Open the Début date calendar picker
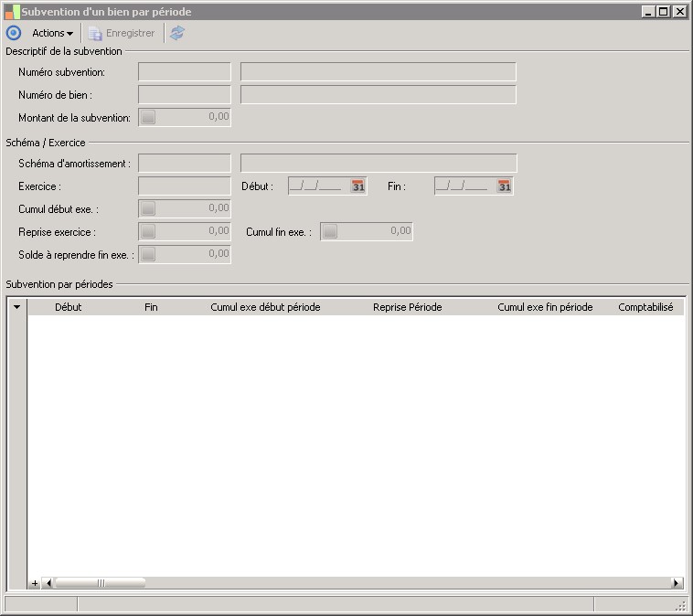The width and height of the screenshot is (693, 616). pyautogui.click(x=358, y=186)
